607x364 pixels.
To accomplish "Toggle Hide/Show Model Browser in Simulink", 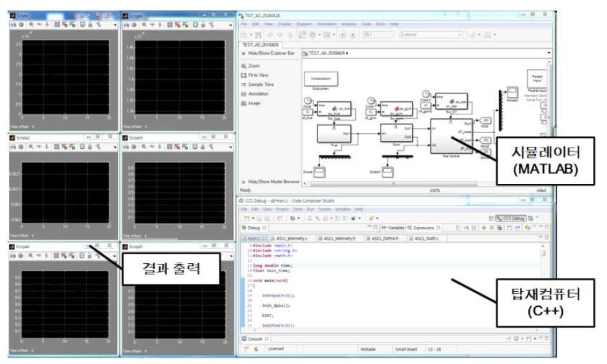I will [x=271, y=181].
